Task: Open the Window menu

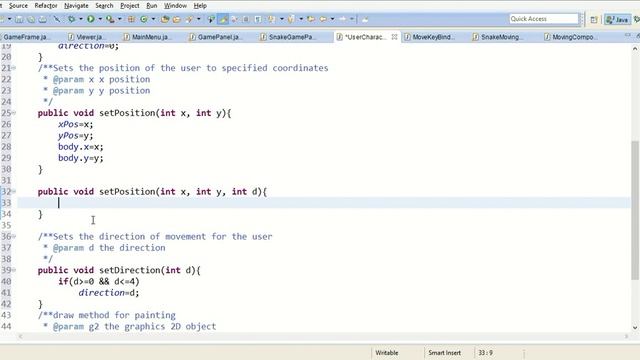Action: [x=175, y=6]
